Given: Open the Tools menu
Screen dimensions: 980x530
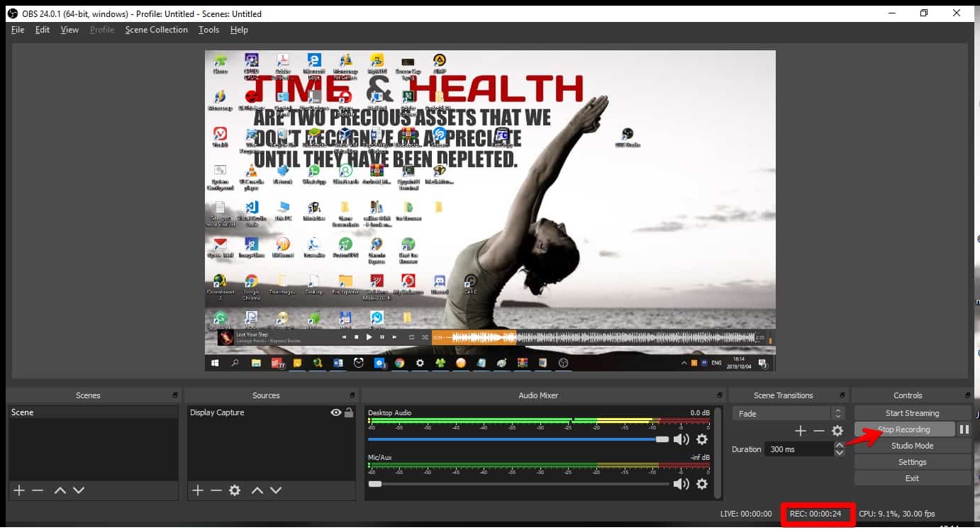Looking at the screenshot, I should pyautogui.click(x=208, y=30).
